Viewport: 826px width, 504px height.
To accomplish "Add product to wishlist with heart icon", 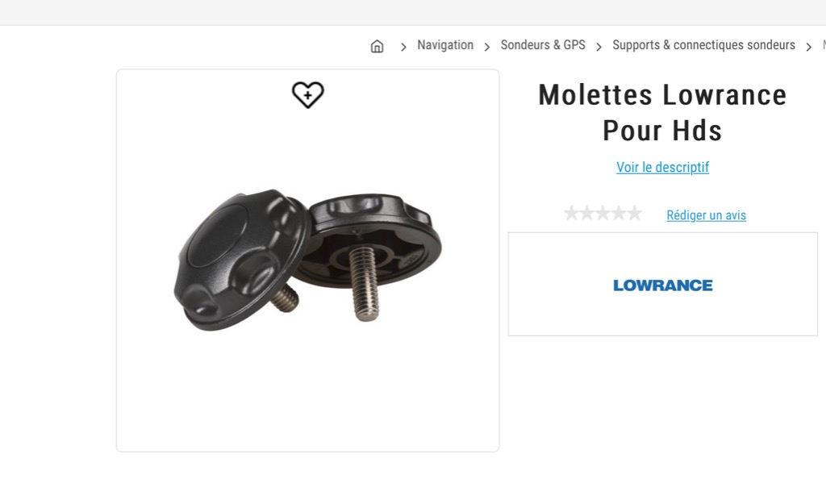I will tap(307, 95).
